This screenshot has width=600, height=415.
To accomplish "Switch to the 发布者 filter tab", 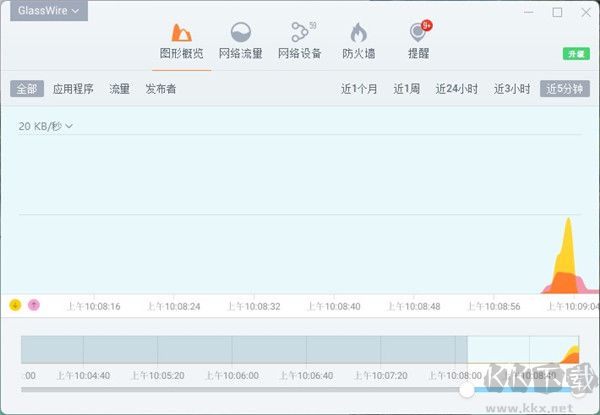I will (160, 89).
